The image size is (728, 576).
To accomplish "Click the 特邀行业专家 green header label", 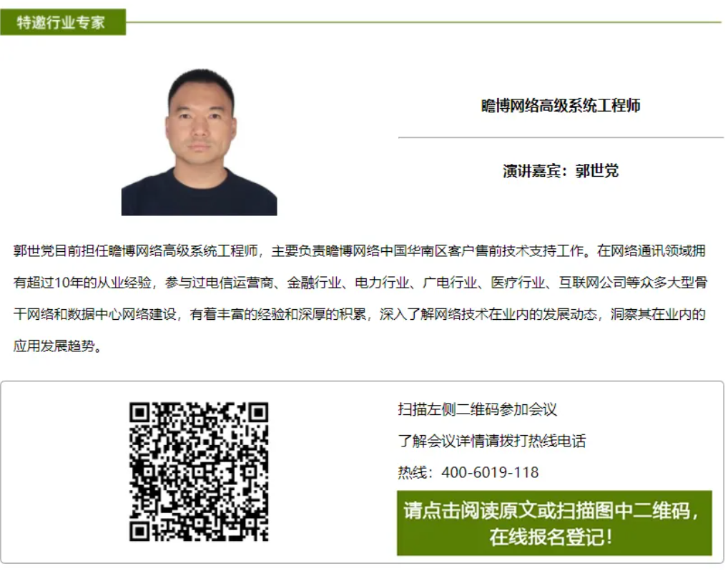I will [x=63, y=22].
